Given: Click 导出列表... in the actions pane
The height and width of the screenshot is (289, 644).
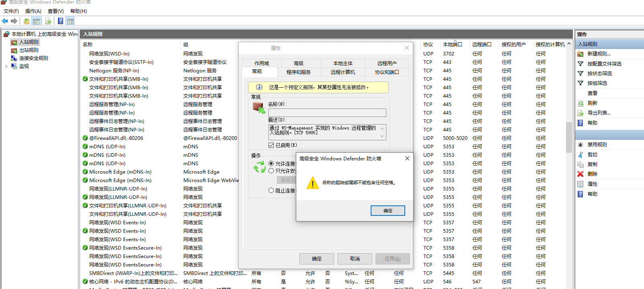Looking at the screenshot, I should click(599, 113).
